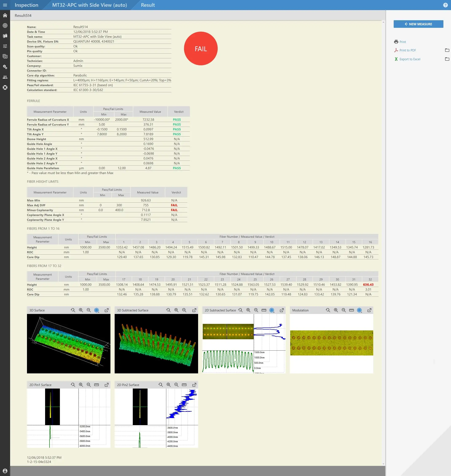
Task: Toggle the blue sphere mode on 3D Surface
Action: (97, 310)
